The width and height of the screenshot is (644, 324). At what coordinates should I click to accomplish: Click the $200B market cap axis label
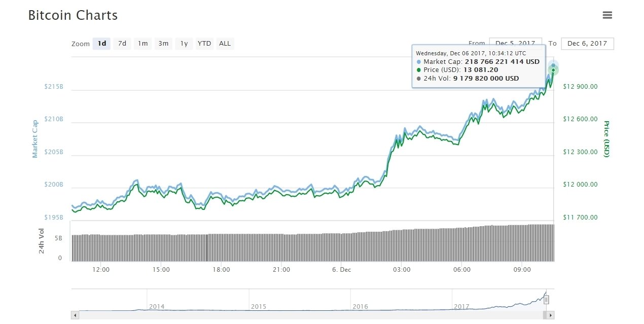point(54,185)
